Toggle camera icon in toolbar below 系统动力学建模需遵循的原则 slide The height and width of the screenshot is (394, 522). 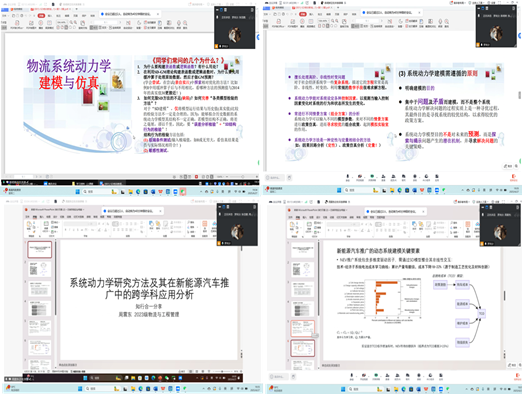click(360, 177)
